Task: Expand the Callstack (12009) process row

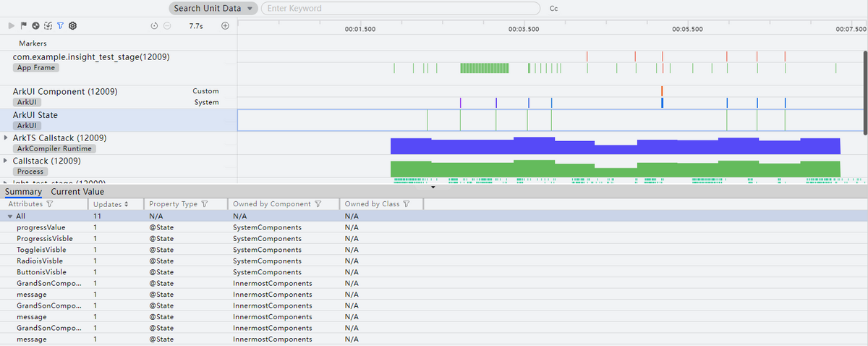Action: point(7,161)
